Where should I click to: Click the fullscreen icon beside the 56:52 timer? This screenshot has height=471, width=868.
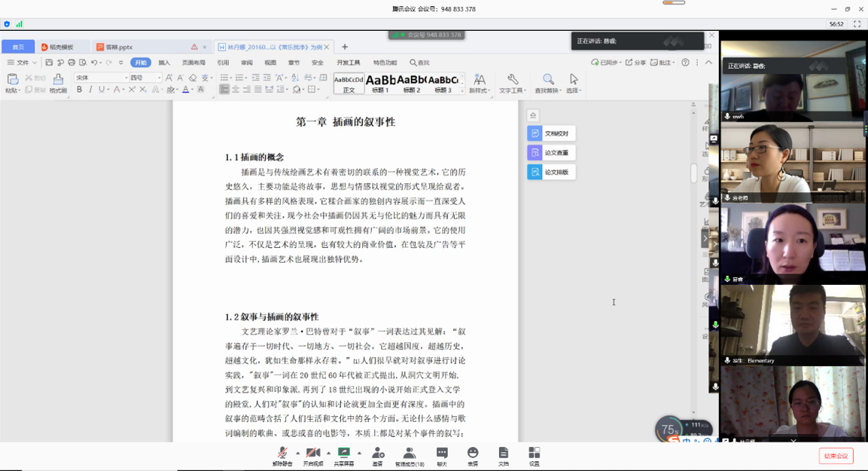coord(857,24)
